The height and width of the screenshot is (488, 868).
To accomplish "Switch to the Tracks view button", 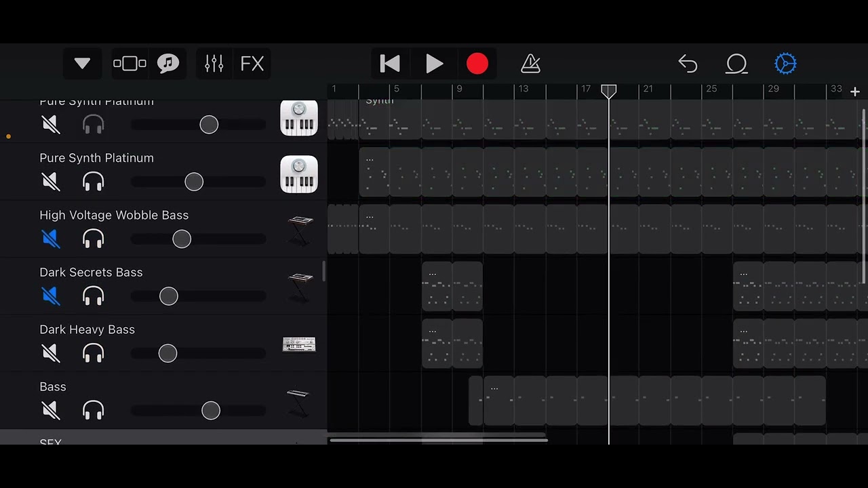I will click(130, 64).
